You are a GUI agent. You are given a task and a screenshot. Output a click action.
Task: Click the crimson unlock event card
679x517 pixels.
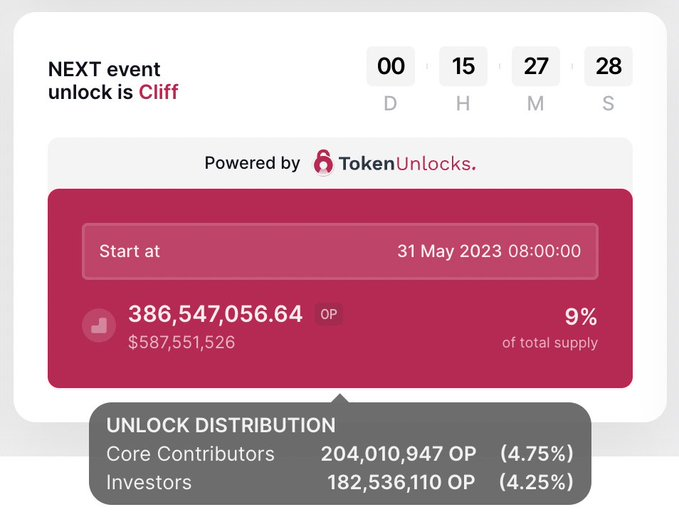pyautogui.click(x=340, y=288)
